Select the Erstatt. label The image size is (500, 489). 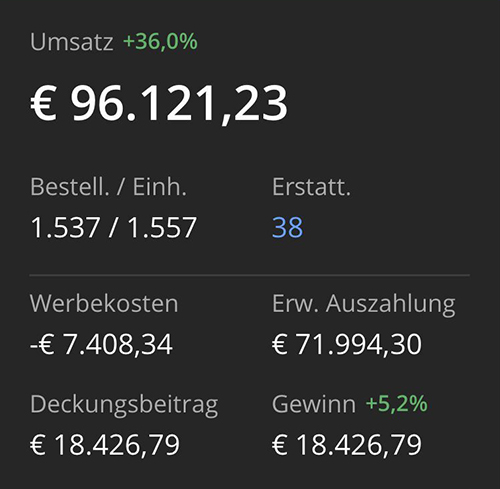tap(311, 187)
